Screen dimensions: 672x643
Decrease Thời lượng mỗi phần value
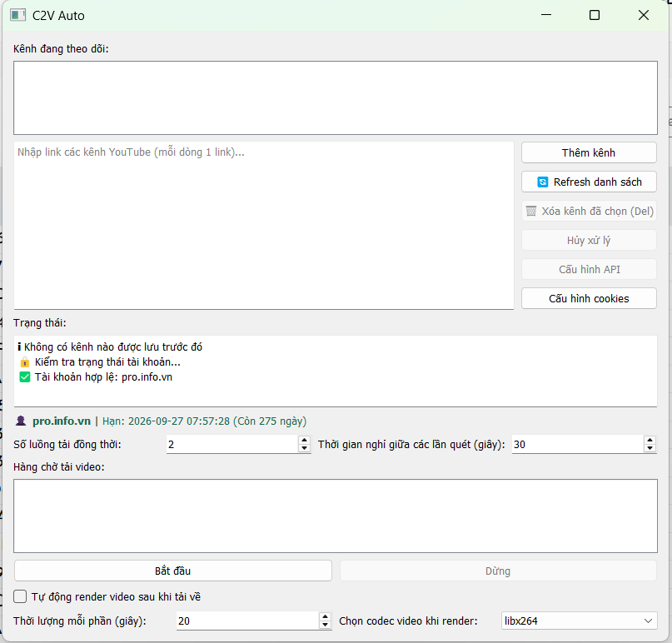325,625
